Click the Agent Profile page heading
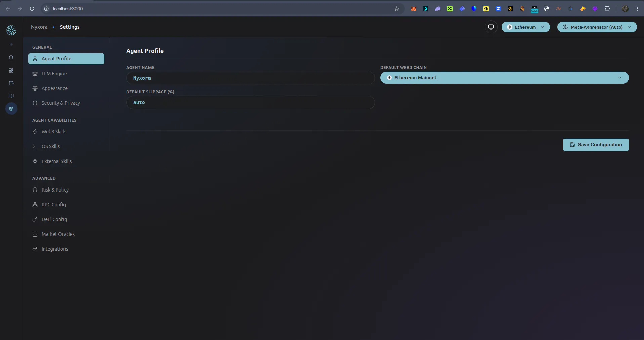The height and width of the screenshot is (340, 644). pyautogui.click(x=145, y=51)
